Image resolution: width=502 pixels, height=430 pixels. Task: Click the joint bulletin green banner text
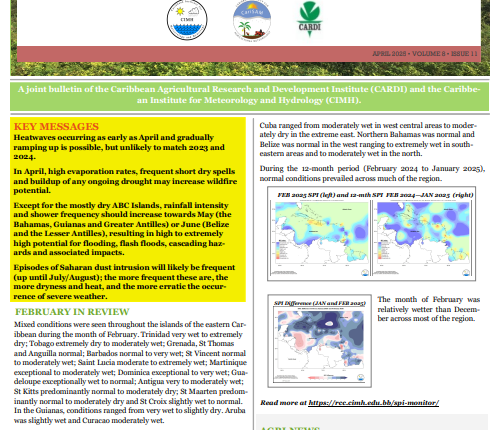(x=249, y=95)
